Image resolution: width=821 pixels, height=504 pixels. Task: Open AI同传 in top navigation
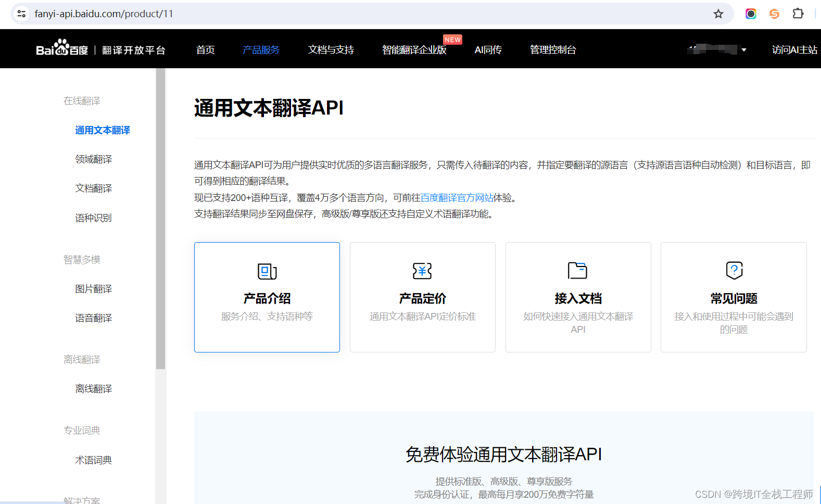[488, 50]
